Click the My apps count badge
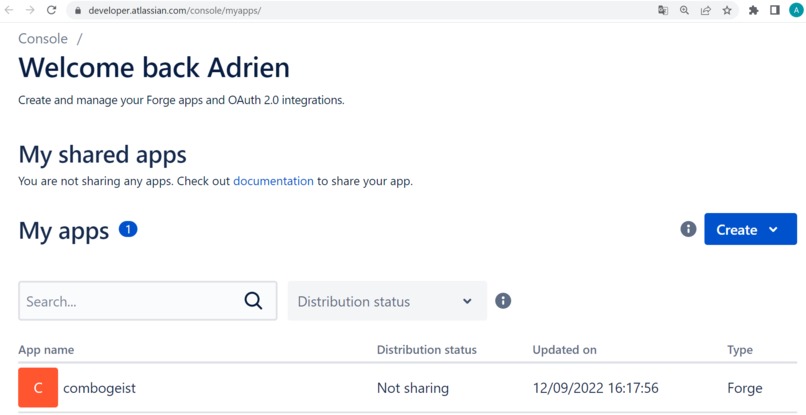The width and height of the screenshot is (806, 415). click(128, 229)
